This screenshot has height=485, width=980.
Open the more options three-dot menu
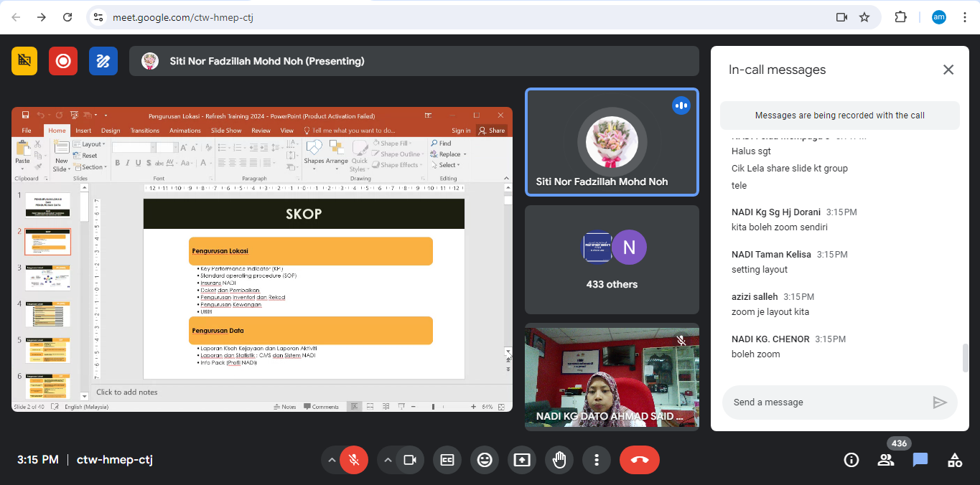tap(596, 460)
